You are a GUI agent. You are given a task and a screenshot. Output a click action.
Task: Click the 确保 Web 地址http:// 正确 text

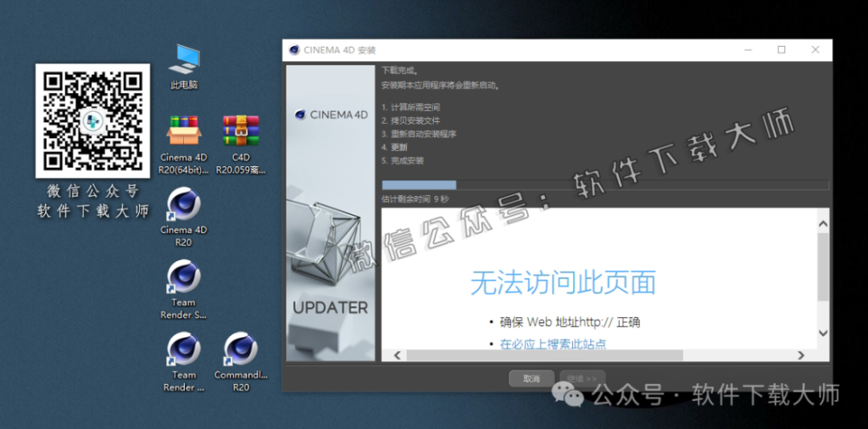point(570,322)
